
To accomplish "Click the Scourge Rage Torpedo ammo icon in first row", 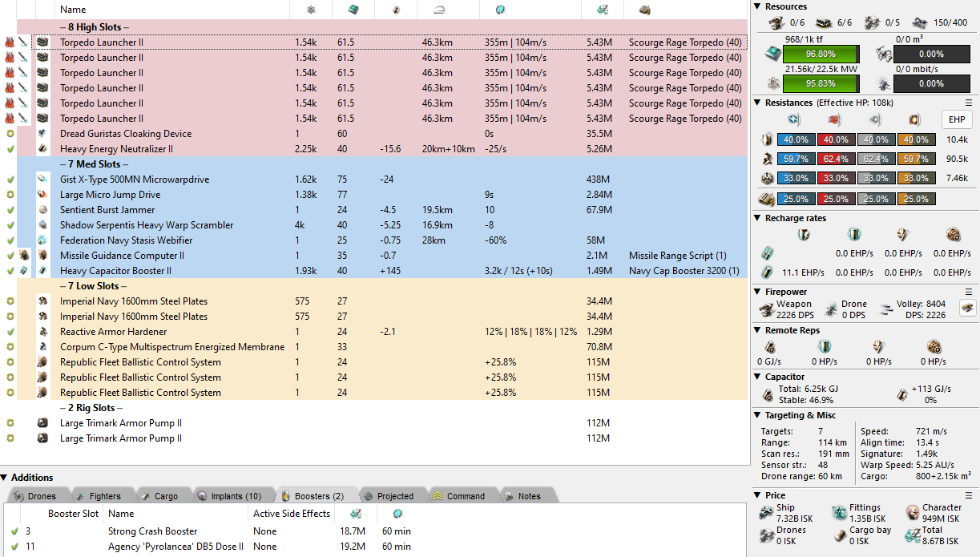I will 22,42.
